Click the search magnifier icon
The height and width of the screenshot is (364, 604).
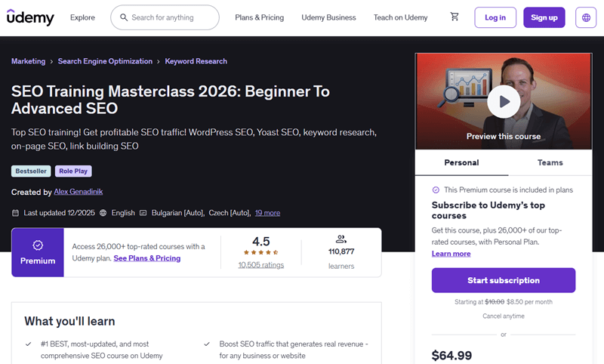(124, 17)
